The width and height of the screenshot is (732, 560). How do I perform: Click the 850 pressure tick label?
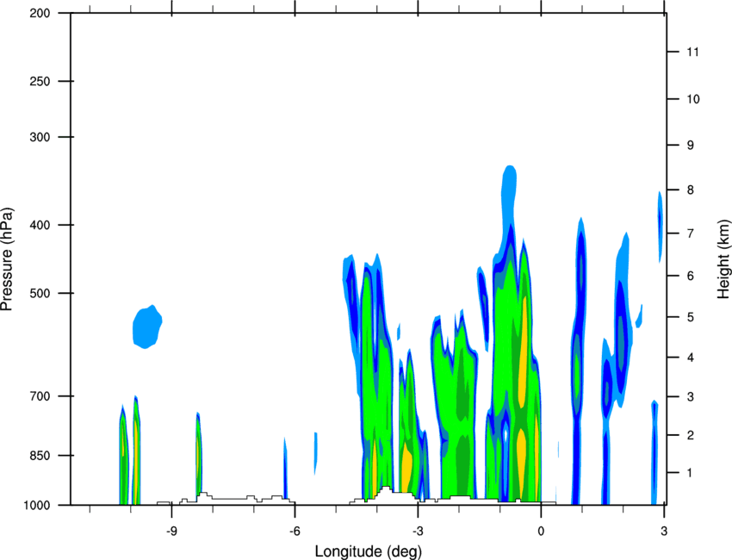pyautogui.click(x=40, y=456)
